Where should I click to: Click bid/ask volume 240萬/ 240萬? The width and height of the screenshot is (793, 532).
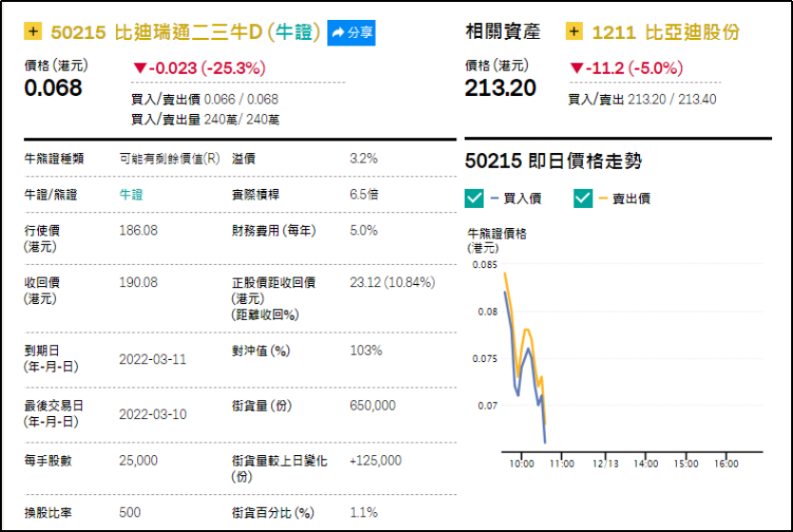click(242, 120)
